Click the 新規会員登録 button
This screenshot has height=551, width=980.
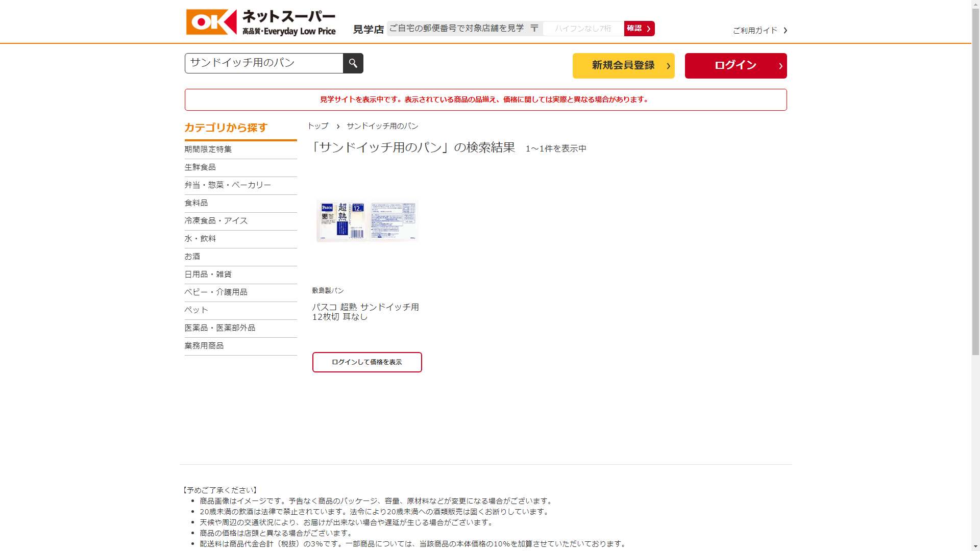pos(623,66)
